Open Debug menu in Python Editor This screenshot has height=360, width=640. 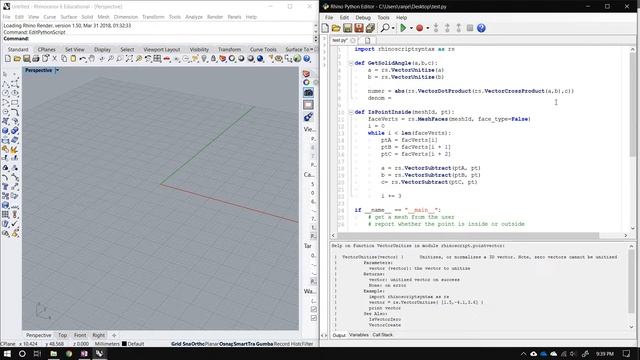pyautogui.click(x=363, y=18)
